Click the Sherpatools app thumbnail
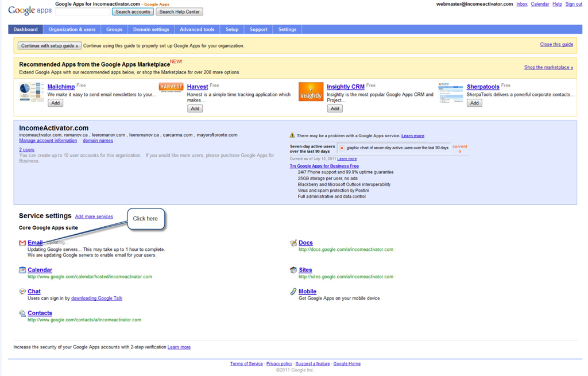Screen dimensions: 588x376 pyautogui.click(x=450, y=92)
